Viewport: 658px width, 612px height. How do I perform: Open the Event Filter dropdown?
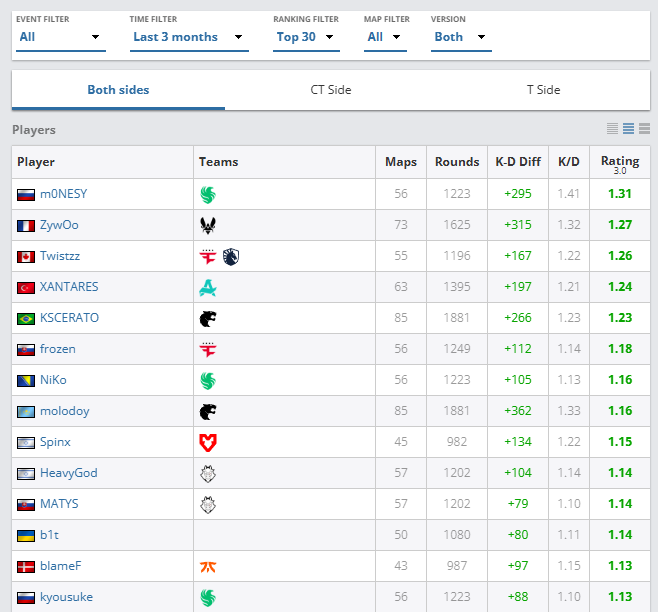pyautogui.click(x=60, y=37)
